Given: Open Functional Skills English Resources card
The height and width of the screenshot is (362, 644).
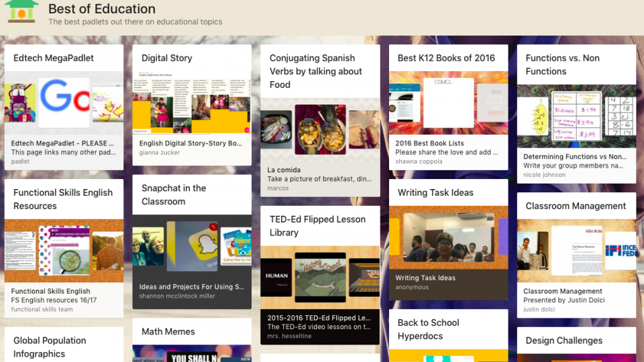Looking at the screenshot, I should click(63, 199).
